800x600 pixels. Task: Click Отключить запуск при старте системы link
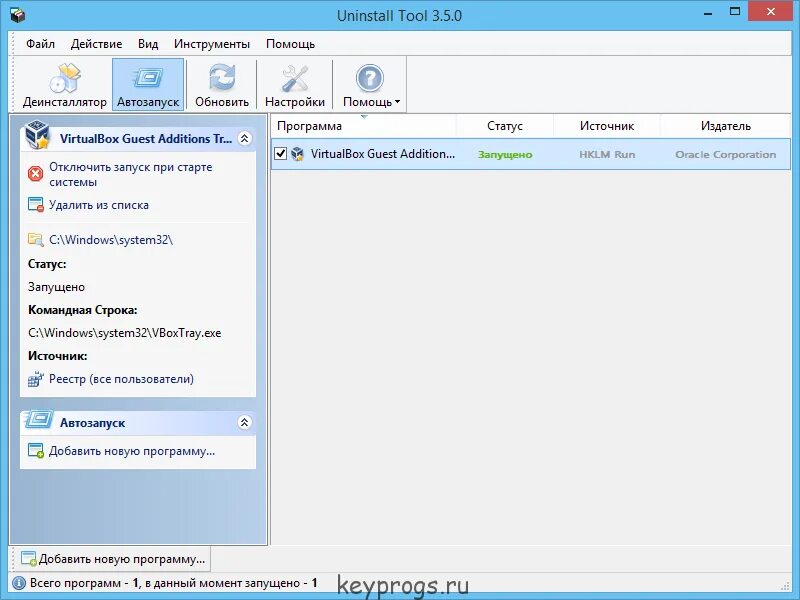(x=131, y=174)
